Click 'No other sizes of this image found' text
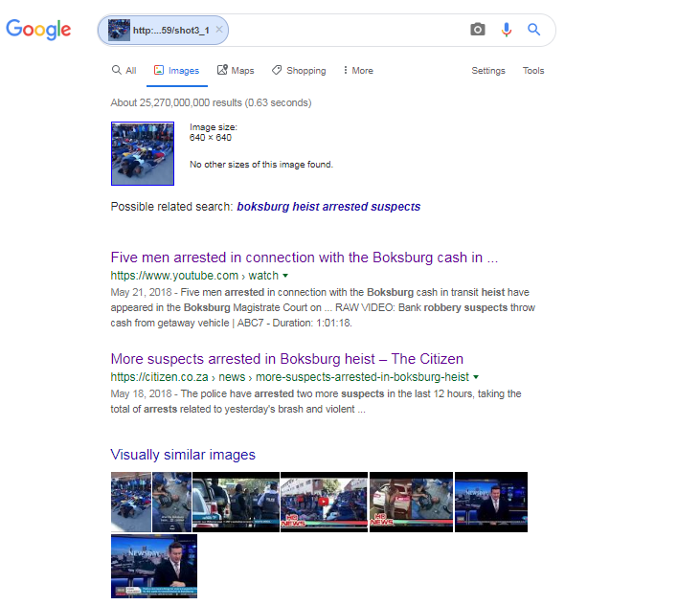The width and height of the screenshot is (700, 605). click(261, 165)
